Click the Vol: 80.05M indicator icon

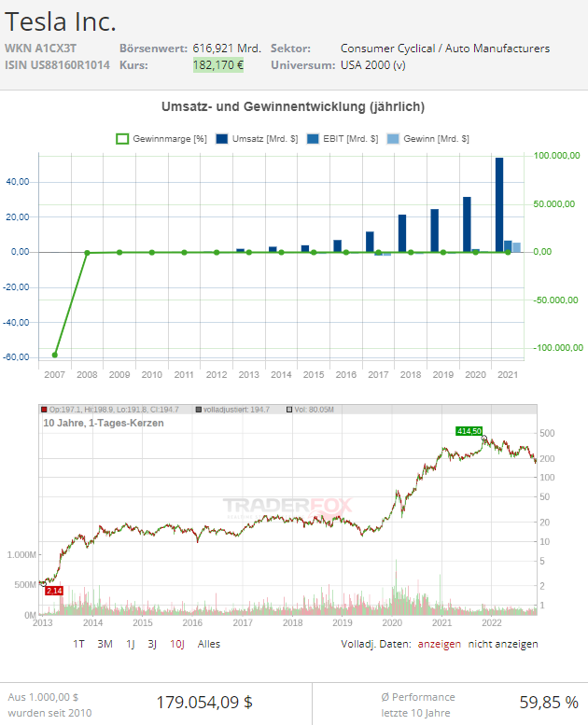[x=289, y=410]
